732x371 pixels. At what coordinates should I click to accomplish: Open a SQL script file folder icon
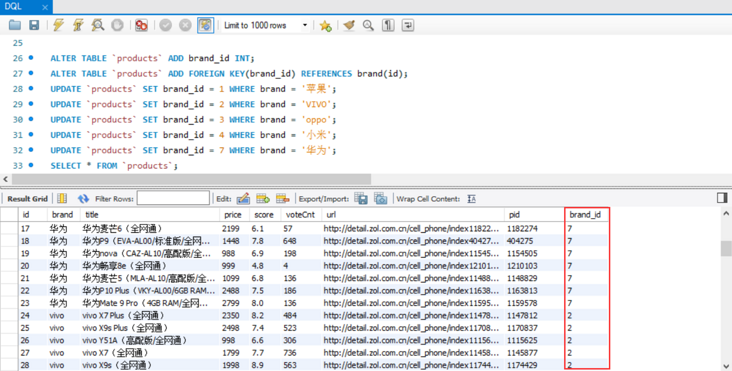[x=15, y=25]
